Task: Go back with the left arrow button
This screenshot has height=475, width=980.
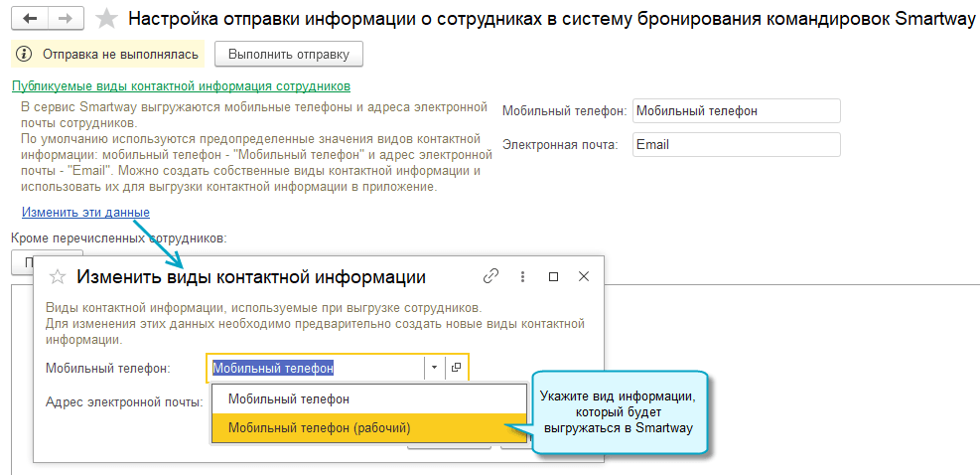Action: pos(29,19)
